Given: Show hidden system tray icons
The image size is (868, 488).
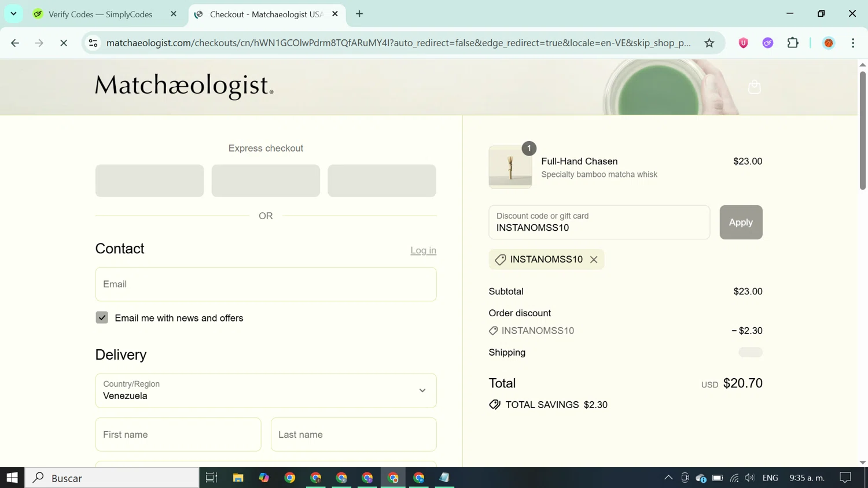Looking at the screenshot, I should coord(668,478).
